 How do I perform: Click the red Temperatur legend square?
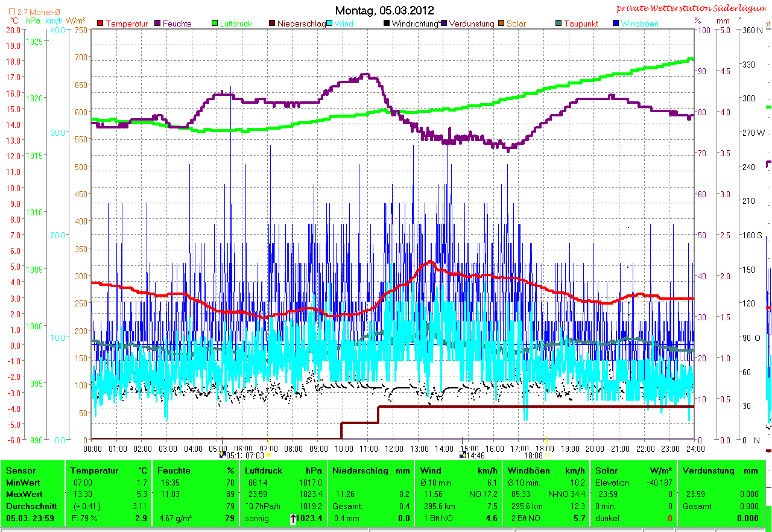100,24
